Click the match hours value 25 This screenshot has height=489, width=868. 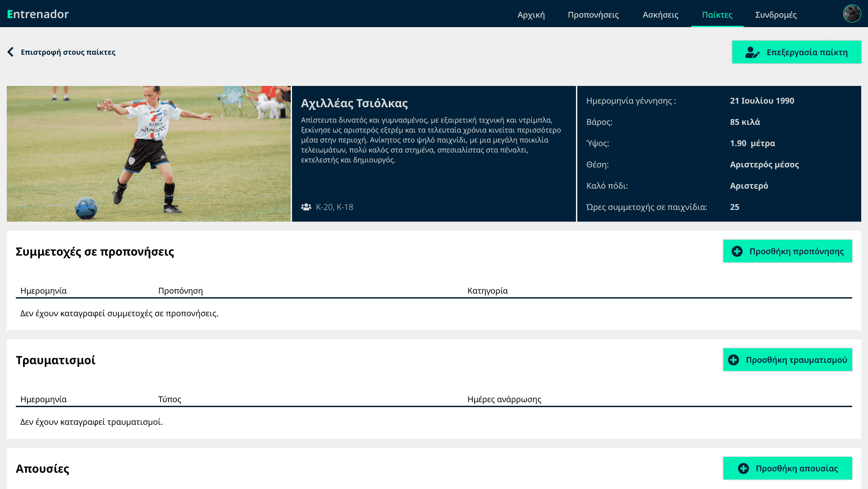click(x=735, y=207)
